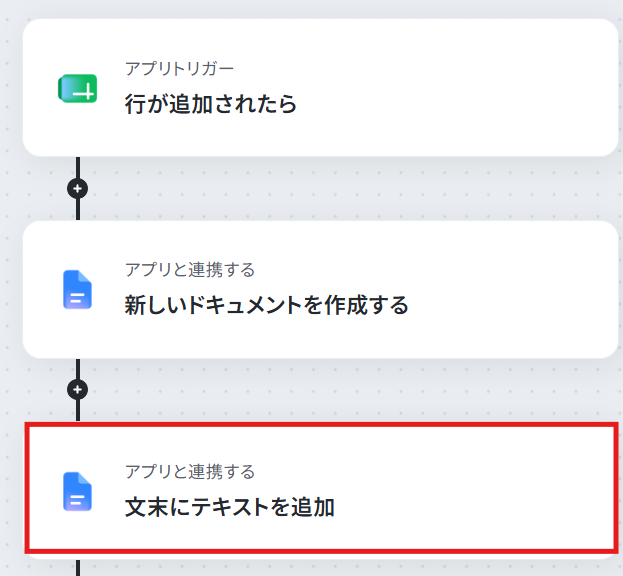
Task: Add a step after 新しいドキュメントを作成する
Action: tap(78, 389)
